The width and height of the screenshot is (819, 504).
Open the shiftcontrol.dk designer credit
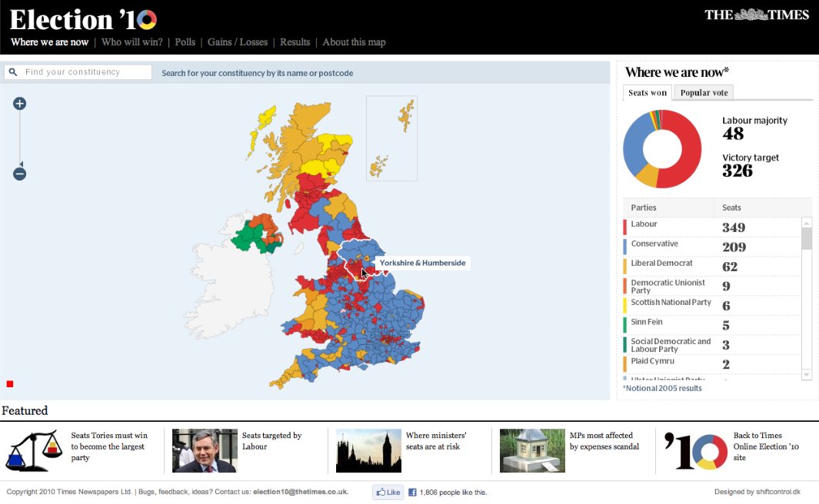click(777, 492)
